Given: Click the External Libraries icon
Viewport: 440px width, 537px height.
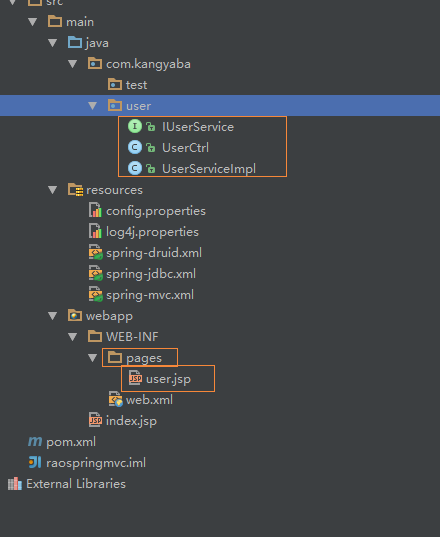Looking at the screenshot, I should [x=15, y=484].
